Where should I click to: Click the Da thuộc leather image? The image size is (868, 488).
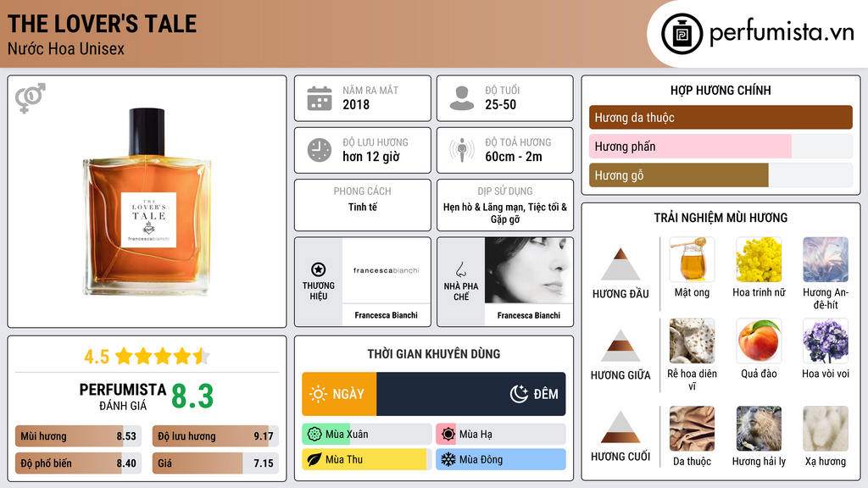[692, 429]
